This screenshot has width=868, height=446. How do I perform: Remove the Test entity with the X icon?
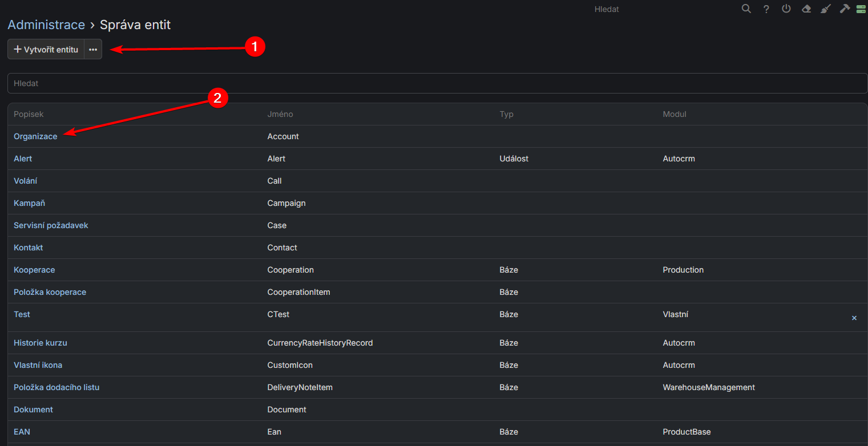854,318
